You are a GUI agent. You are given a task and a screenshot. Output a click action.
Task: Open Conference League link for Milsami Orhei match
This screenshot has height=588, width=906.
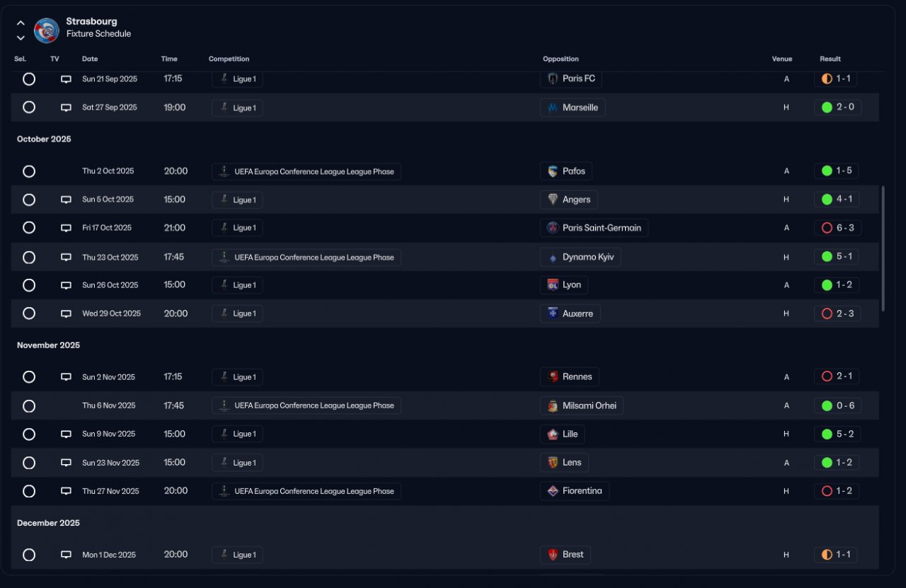click(x=306, y=405)
